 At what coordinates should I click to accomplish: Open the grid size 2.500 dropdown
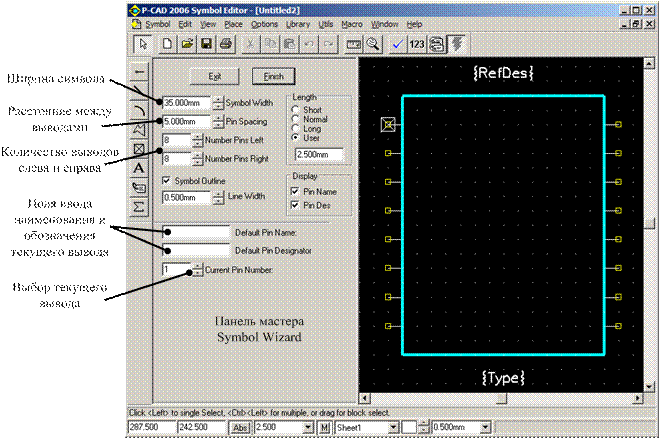(309, 427)
